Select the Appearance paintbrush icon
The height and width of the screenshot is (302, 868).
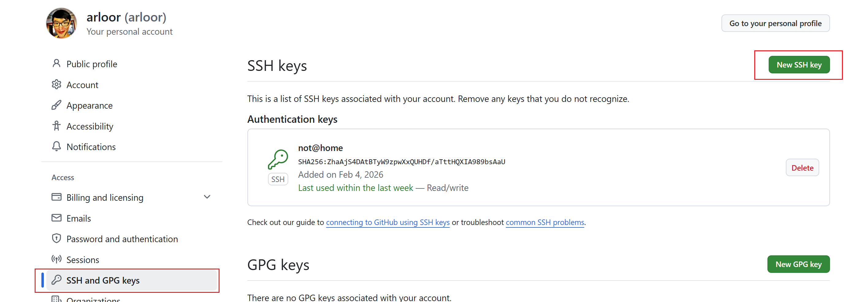point(57,105)
